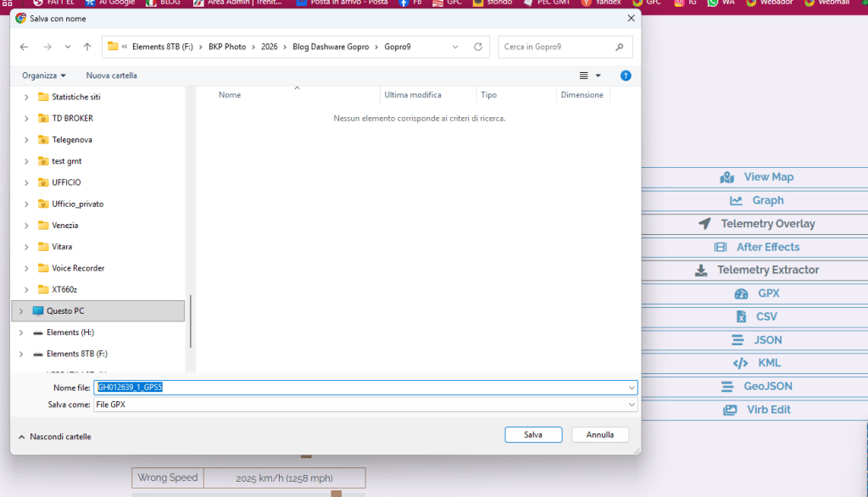This screenshot has height=497, width=868.
Task: Expand the Elements 8TB (F:) drive node
Action: (x=20, y=354)
